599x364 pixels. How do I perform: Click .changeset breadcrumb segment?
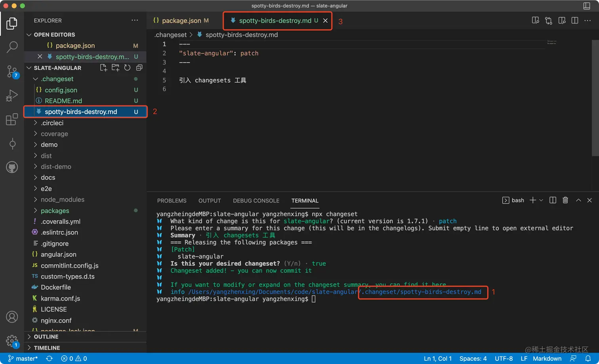coord(170,35)
